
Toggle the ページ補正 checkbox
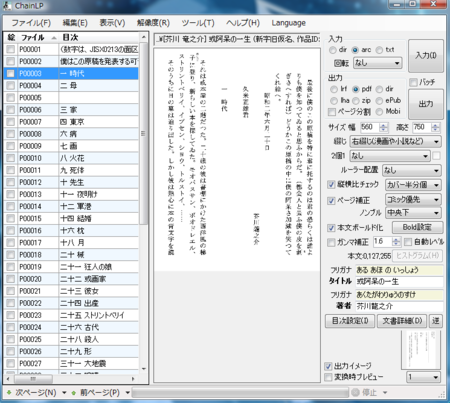pyautogui.click(x=331, y=200)
